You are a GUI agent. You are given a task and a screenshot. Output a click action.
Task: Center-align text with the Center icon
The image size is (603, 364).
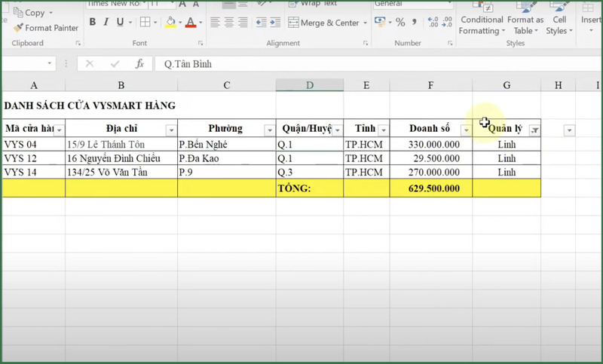point(230,23)
